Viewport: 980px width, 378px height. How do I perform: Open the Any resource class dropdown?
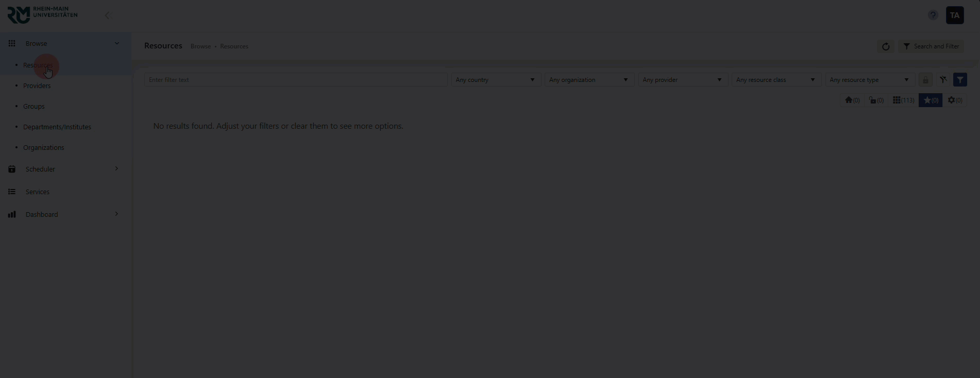click(776, 80)
